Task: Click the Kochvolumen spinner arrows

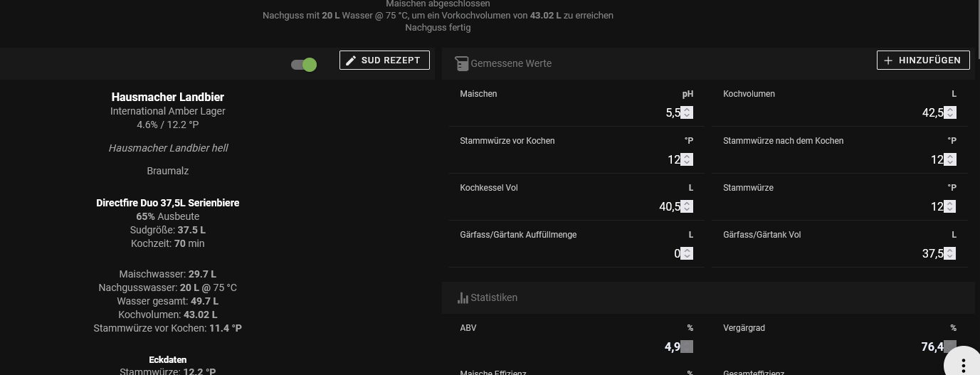Action: 950,112
